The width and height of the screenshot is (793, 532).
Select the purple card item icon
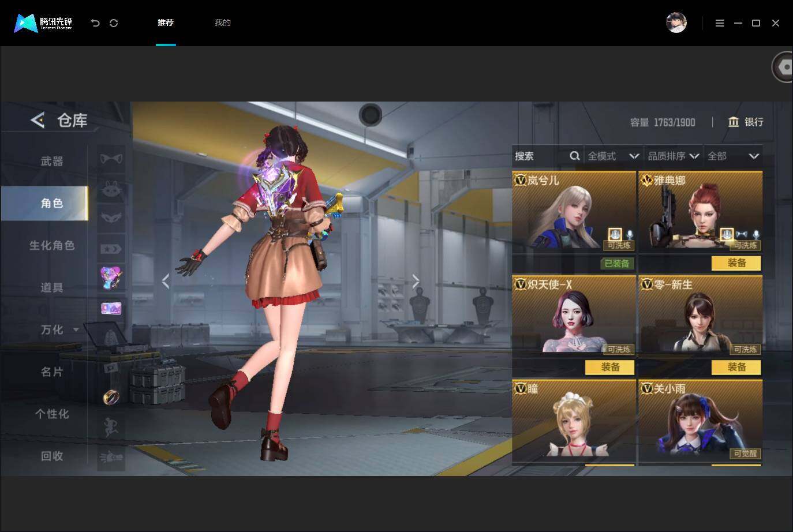[x=111, y=309]
